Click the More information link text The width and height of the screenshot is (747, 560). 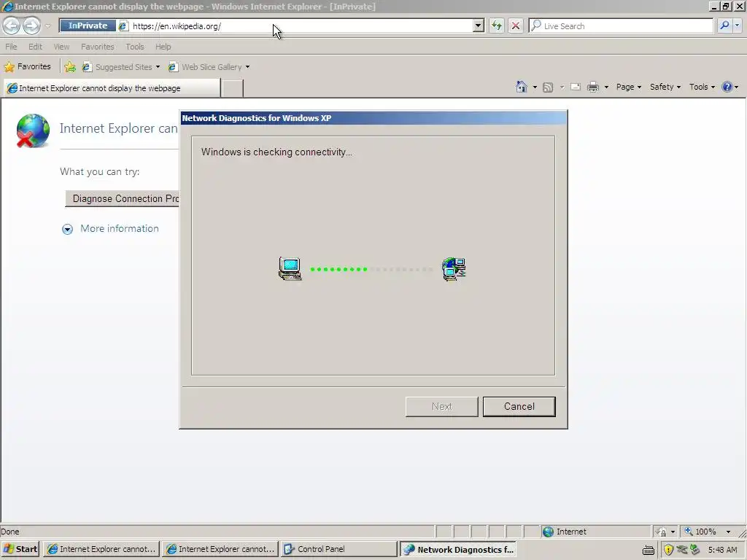tap(120, 228)
